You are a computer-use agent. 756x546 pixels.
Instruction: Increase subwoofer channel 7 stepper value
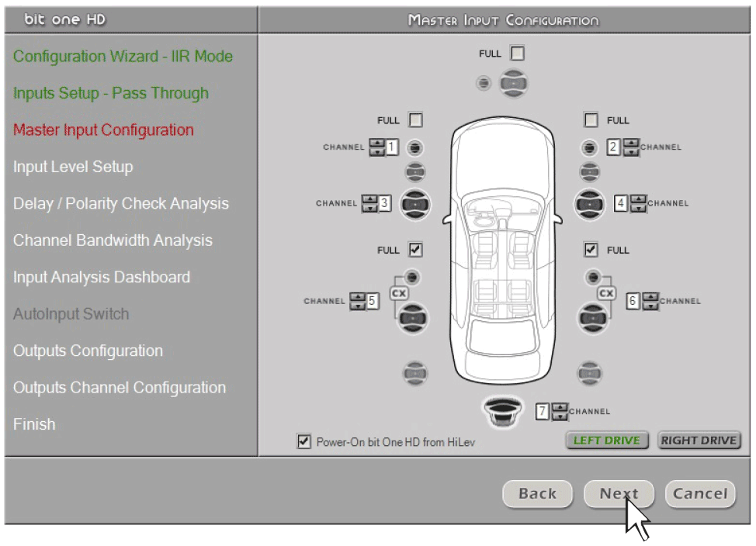[x=560, y=407]
